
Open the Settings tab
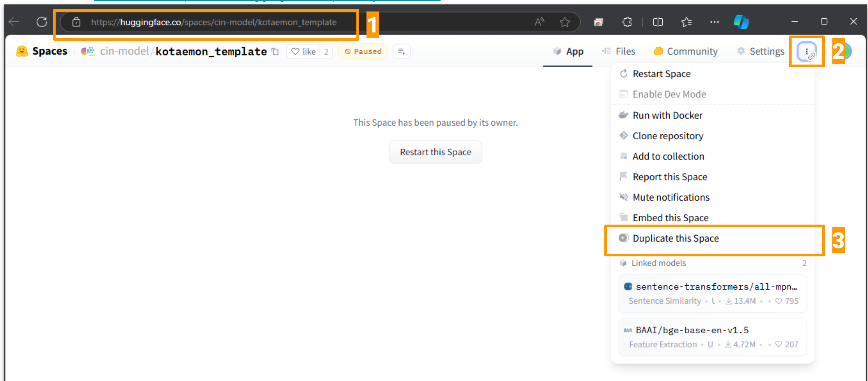760,51
